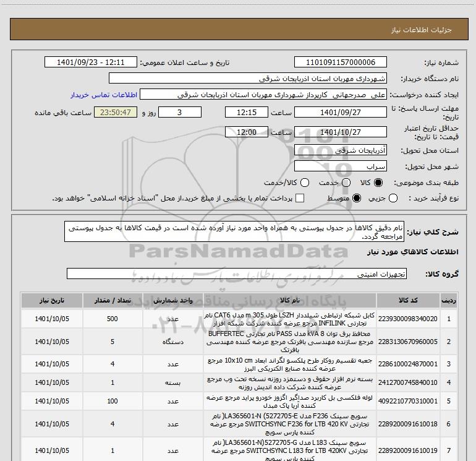The height and width of the screenshot is (461, 476).
Task: Click the delivery province field آذربایجان شرقی
Action: pyautogui.click(x=340, y=150)
